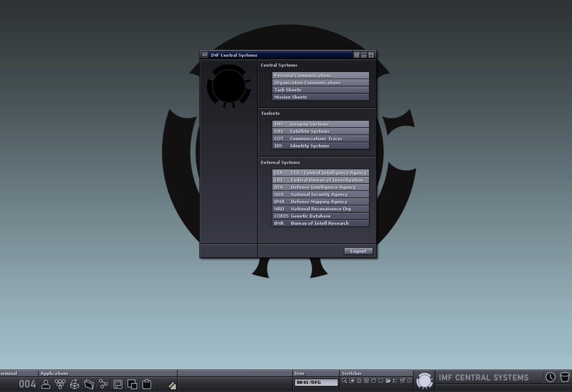Click the Central Systems section heading

pyautogui.click(x=279, y=65)
